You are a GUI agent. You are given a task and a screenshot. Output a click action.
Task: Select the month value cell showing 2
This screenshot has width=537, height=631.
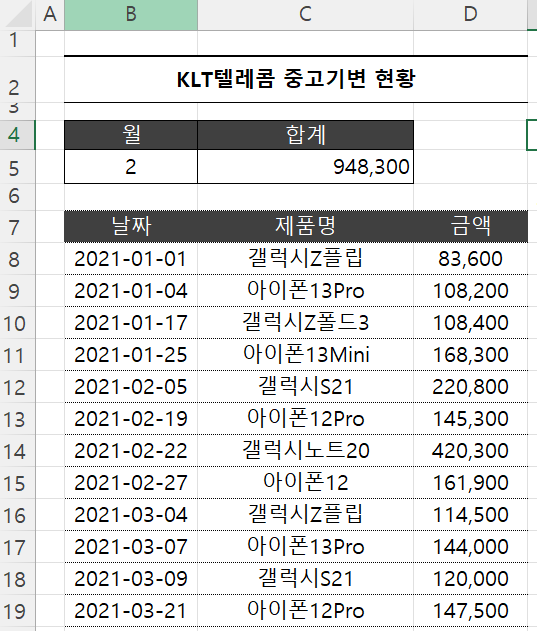131,167
